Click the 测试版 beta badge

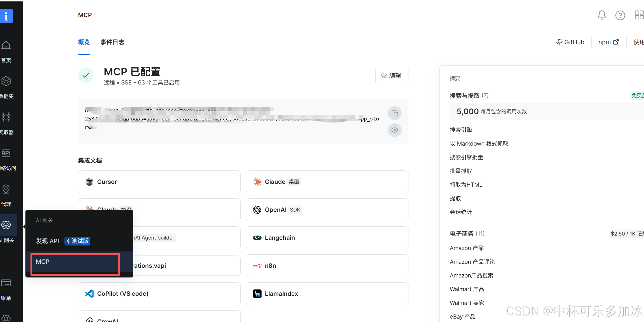point(77,241)
